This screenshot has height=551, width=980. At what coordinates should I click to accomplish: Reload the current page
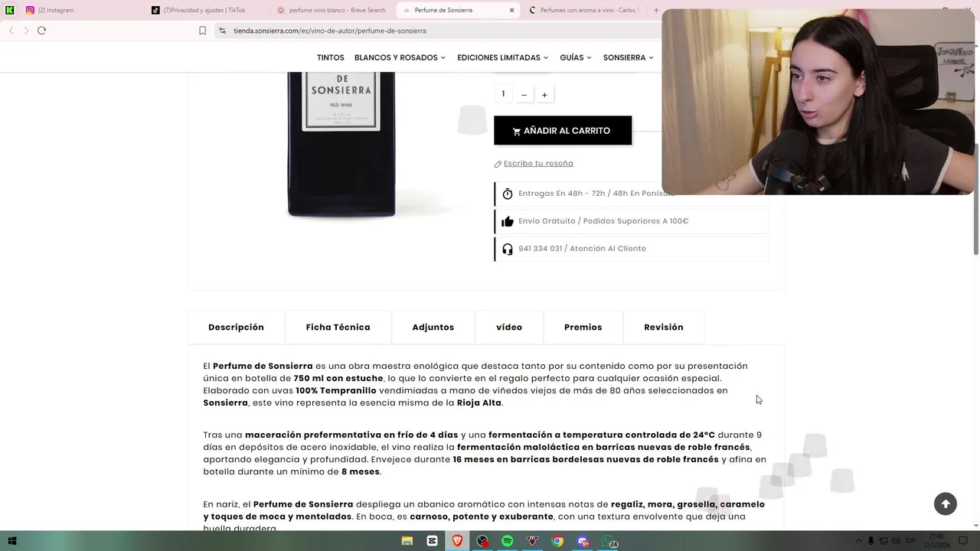click(41, 31)
